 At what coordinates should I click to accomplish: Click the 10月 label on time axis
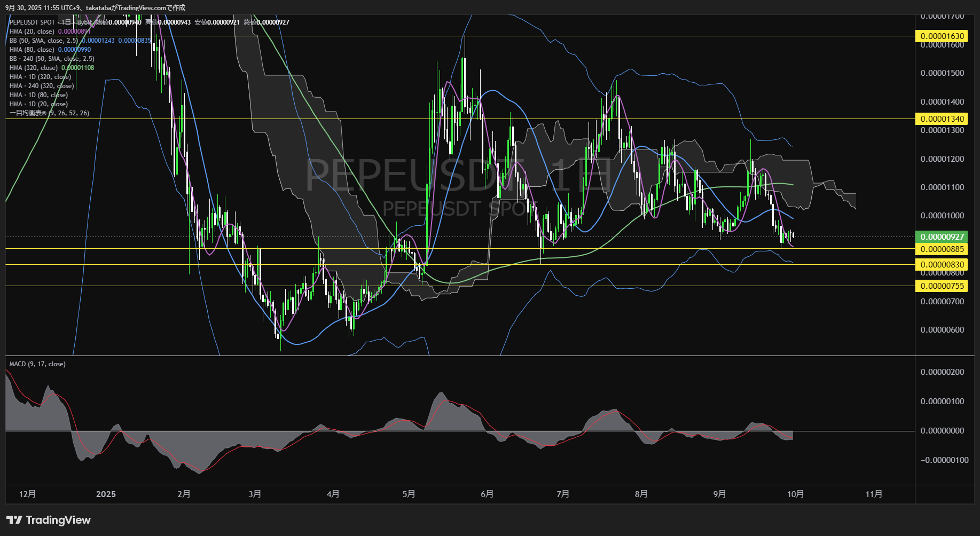click(x=796, y=494)
